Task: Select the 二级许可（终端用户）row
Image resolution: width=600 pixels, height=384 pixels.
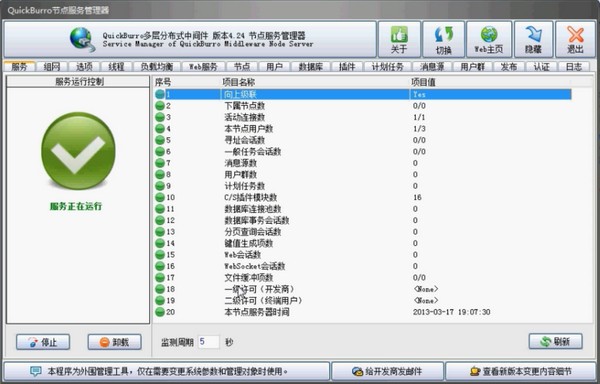Action: (363, 301)
